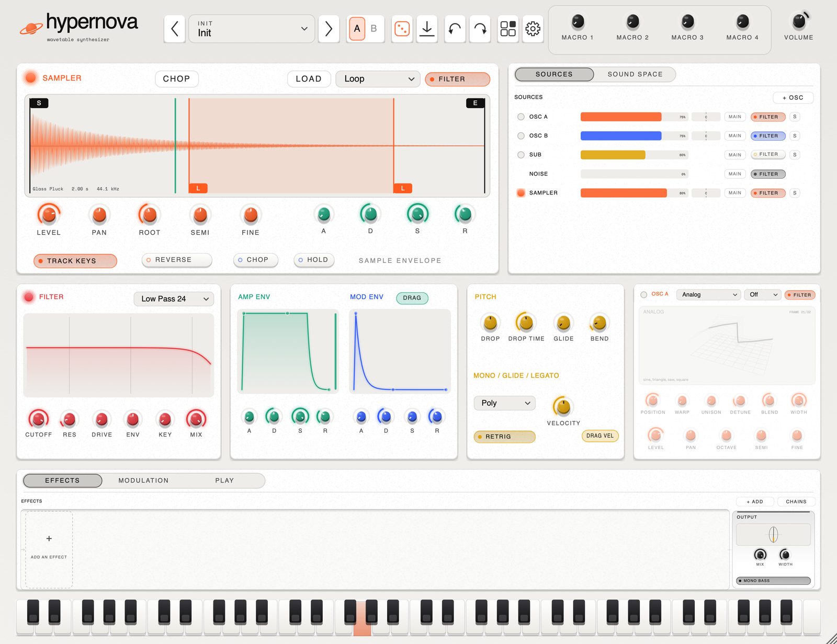Click the filter CUTOFF knob
The image size is (837, 644).
(38, 419)
